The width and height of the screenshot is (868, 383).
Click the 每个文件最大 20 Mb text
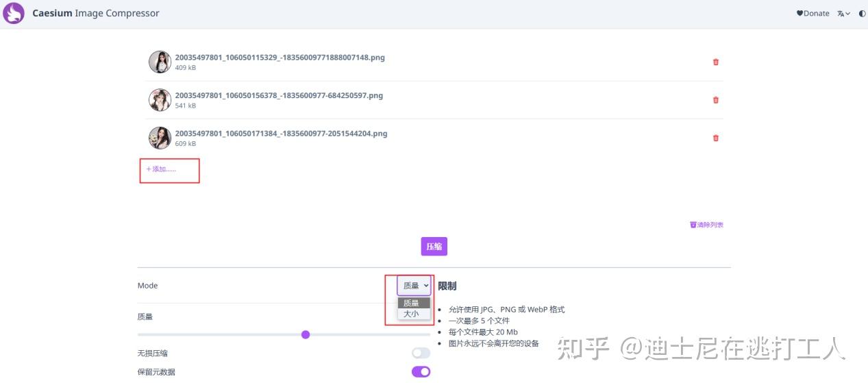click(483, 332)
